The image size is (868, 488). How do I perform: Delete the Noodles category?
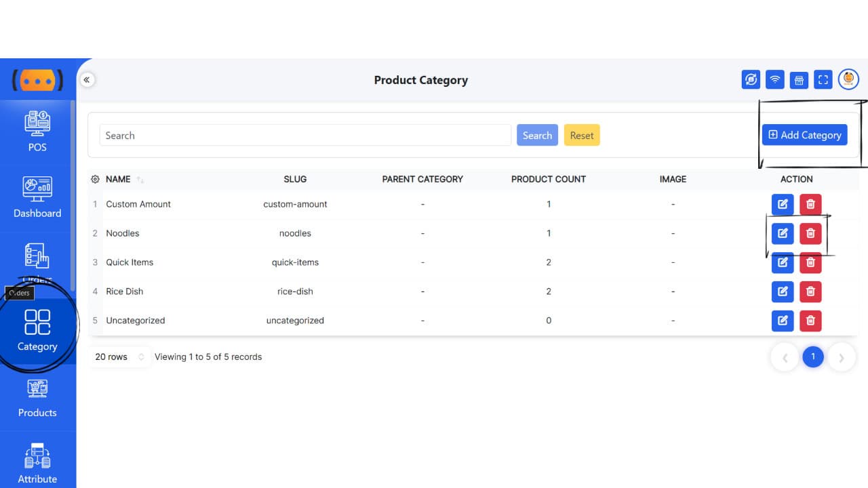[810, 233]
